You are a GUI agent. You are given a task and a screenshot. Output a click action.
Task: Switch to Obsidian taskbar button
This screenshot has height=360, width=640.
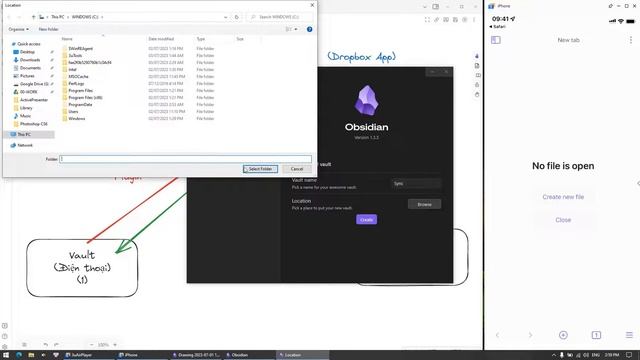click(x=249, y=355)
